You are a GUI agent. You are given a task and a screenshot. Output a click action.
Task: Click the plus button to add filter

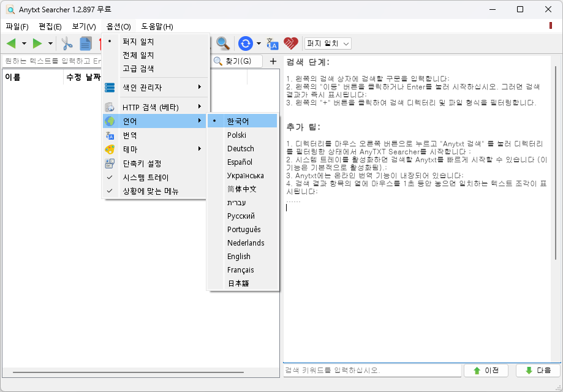[273, 61]
